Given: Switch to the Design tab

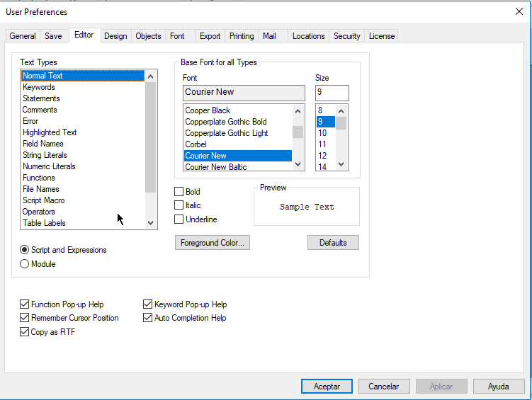Looking at the screenshot, I should coord(115,36).
